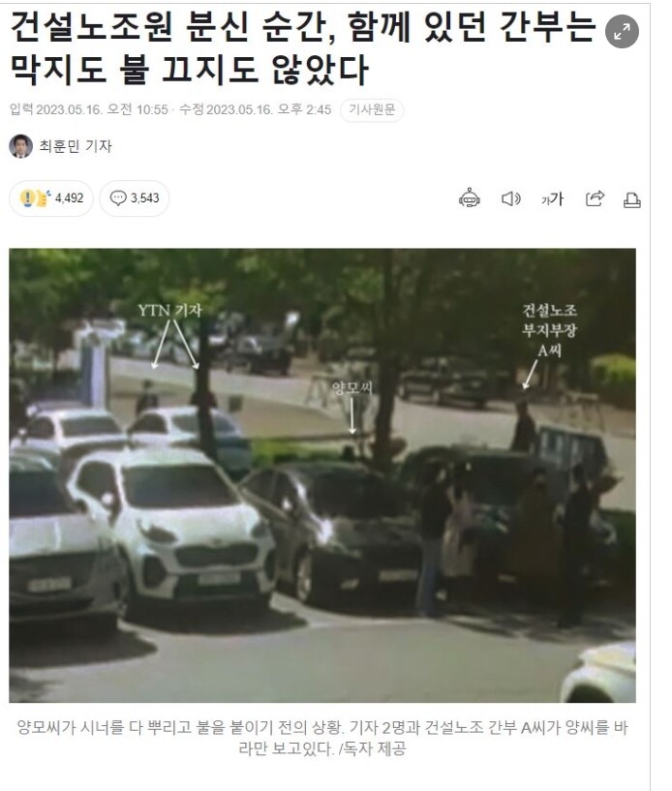The height and width of the screenshot is (791, 672).
Task: Open the 기사원문 original article button
Action: pos(372,110)
